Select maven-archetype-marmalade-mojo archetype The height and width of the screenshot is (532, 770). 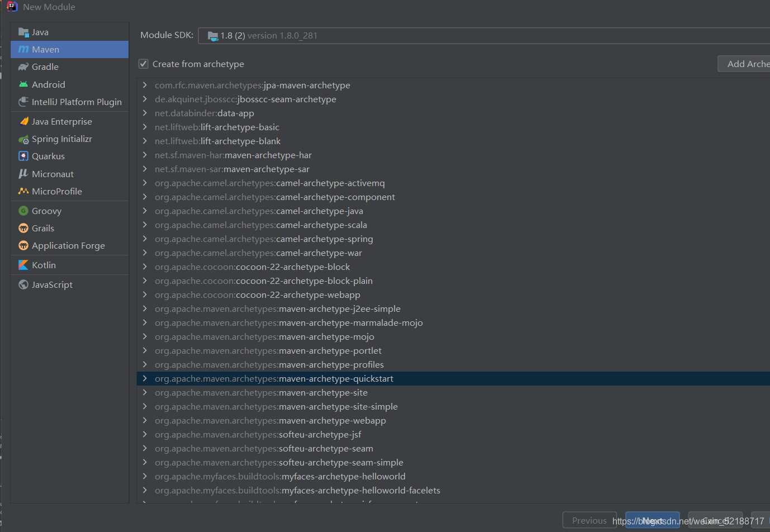[x=453, y=322]
